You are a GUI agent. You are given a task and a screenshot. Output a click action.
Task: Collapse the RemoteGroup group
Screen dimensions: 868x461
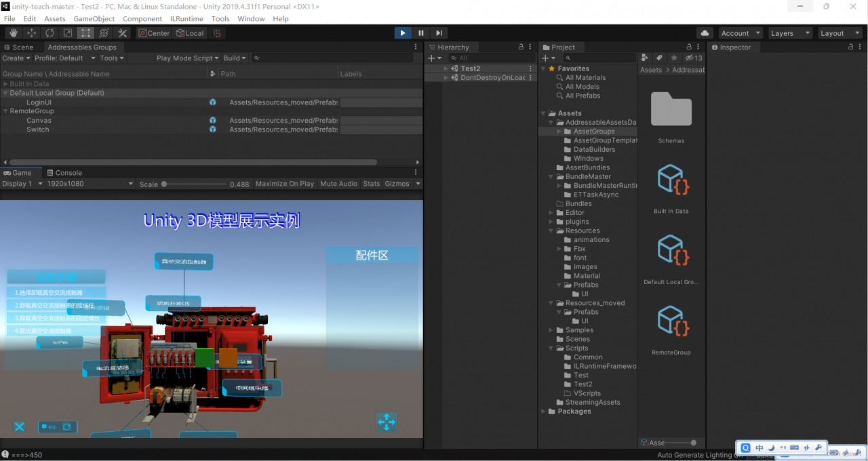[5, 111]
